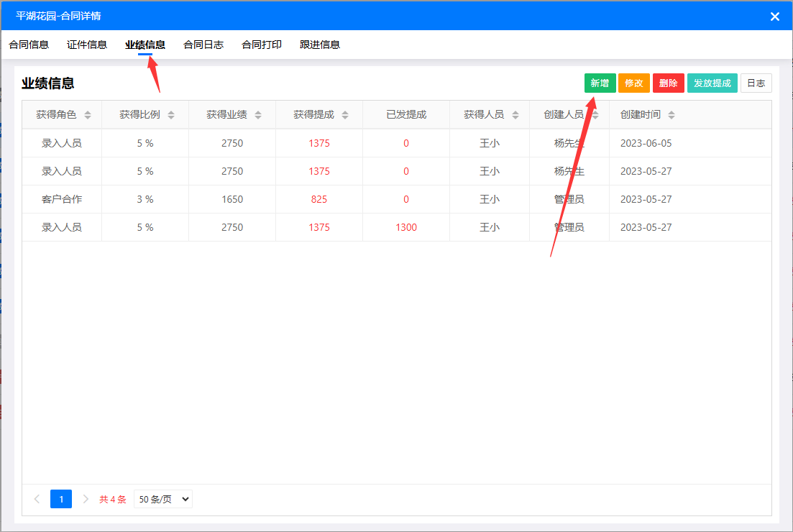Close the 合同详情 dialog with X
793x532 pixels.
775,17
